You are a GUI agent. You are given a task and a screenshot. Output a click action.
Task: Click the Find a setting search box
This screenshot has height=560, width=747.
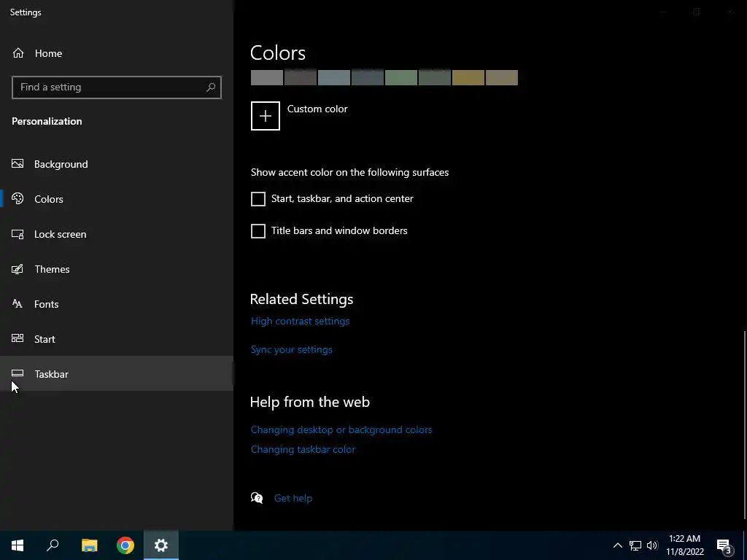[x=117, y=87]
